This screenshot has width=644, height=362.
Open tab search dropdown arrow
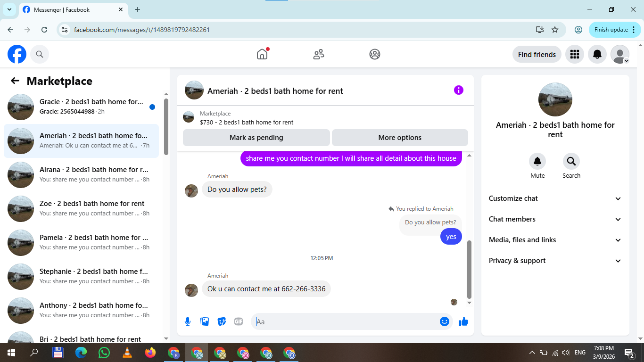coord(9,9)
